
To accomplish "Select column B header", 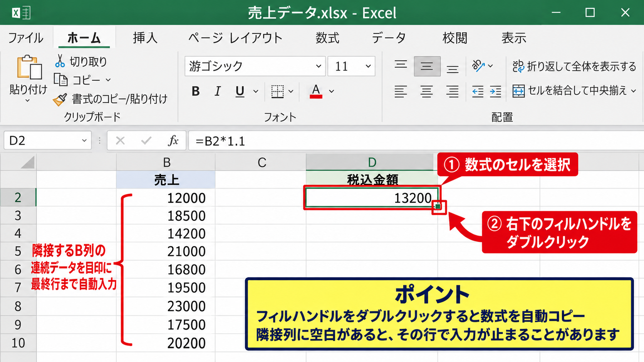I will [166, 162].
